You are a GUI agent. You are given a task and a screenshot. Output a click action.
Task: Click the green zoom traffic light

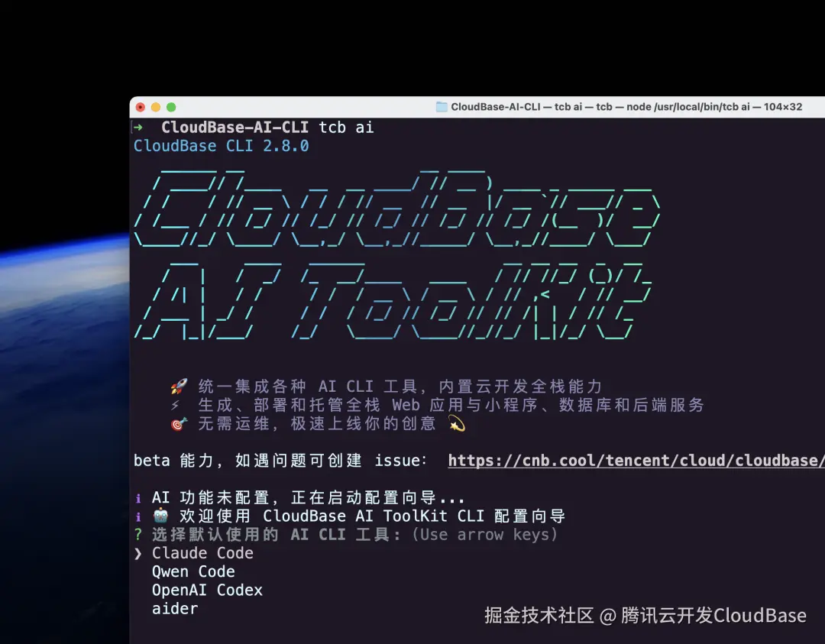pyautogui.click(x=170, y=108)
